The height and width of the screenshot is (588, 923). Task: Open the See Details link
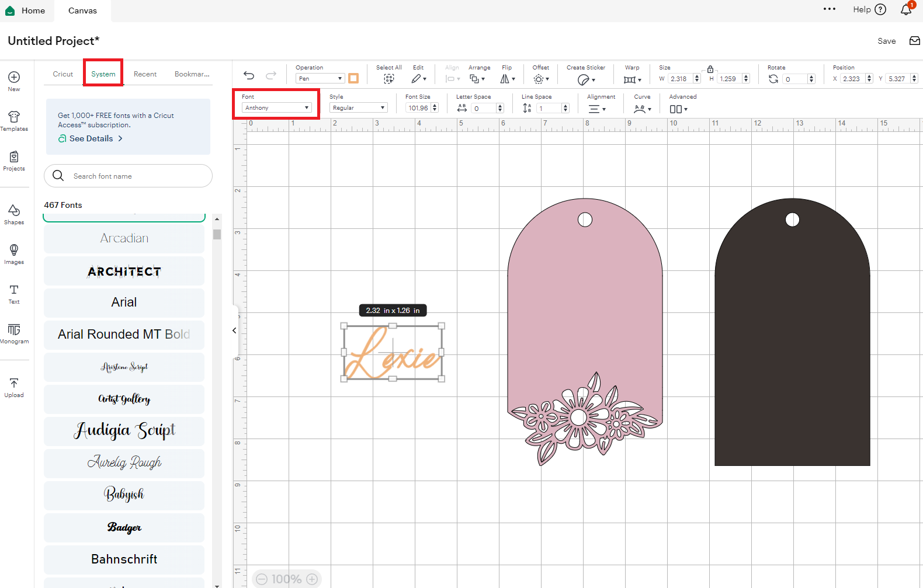[91, 138]
